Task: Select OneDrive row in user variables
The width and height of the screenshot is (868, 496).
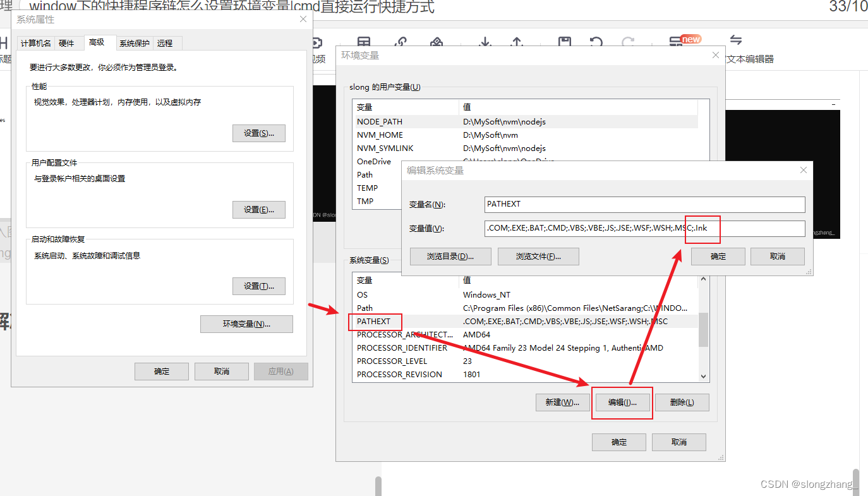Action: [378, 162]
